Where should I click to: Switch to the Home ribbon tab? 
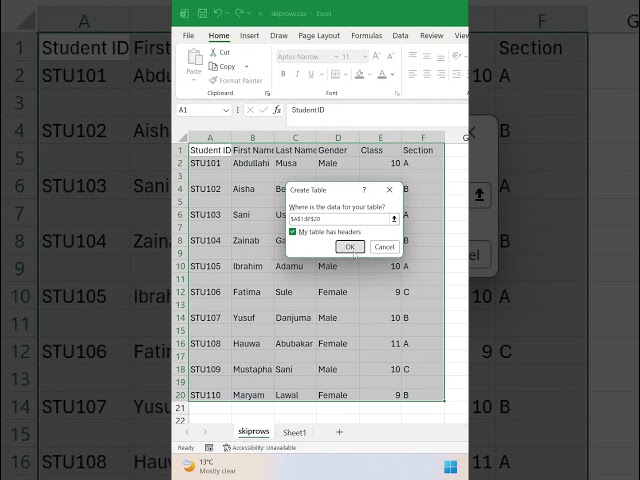219,36
